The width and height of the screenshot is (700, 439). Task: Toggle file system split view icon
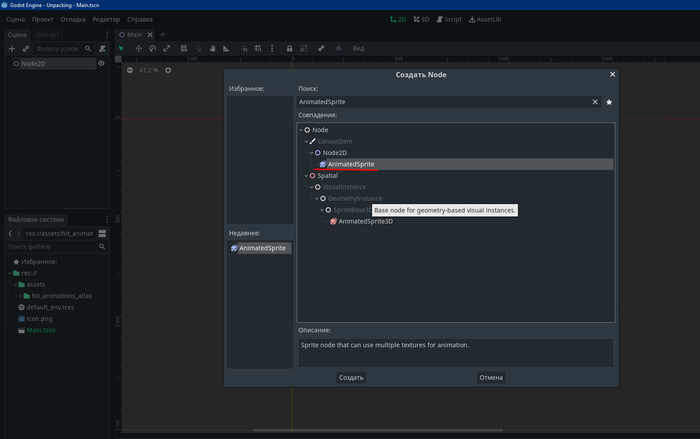click(x=102, y=233)
